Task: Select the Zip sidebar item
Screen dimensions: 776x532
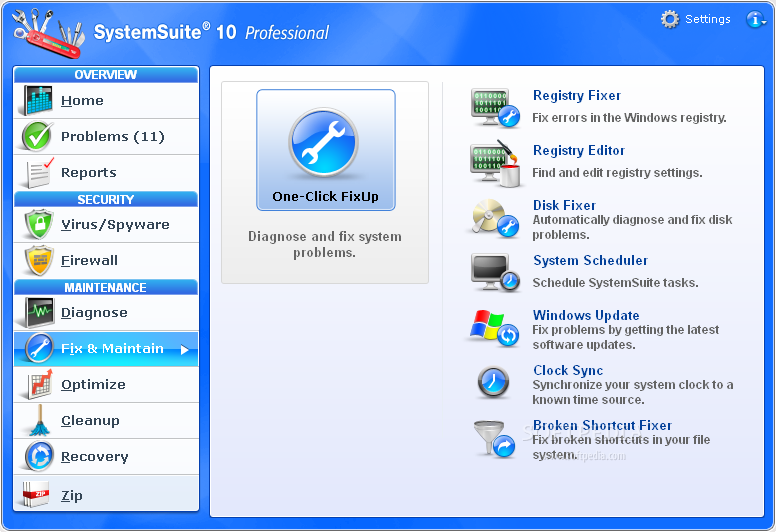Action: pos(106,493)
